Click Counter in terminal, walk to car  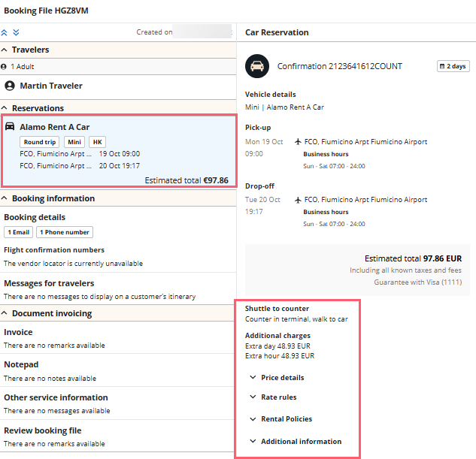pos(296,319)
